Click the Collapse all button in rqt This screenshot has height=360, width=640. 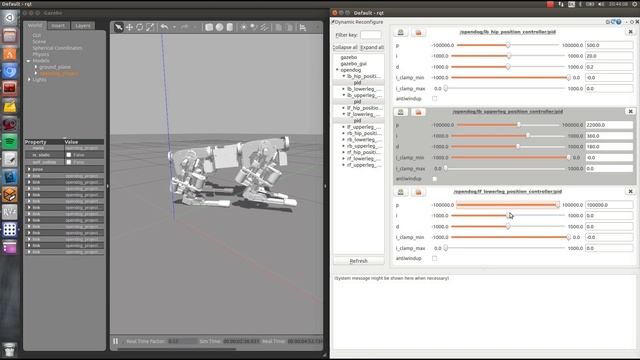click(345, 47)
